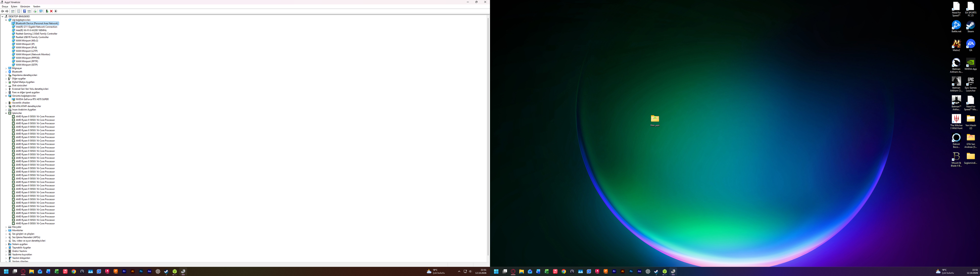Toggle the show/hide console tree toolbar icon
The image size is (980, 276).
pos(13,11)
